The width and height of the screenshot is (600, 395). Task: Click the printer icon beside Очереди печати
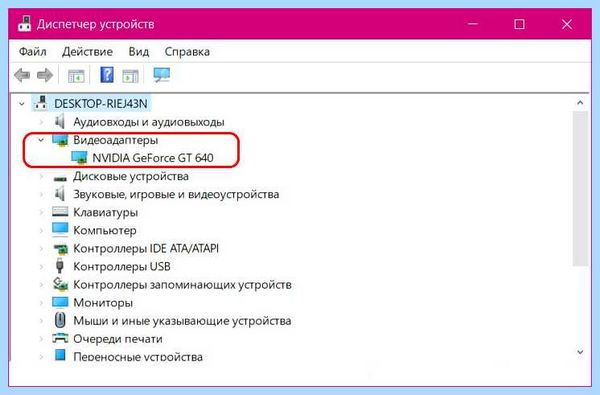point(60,338)
